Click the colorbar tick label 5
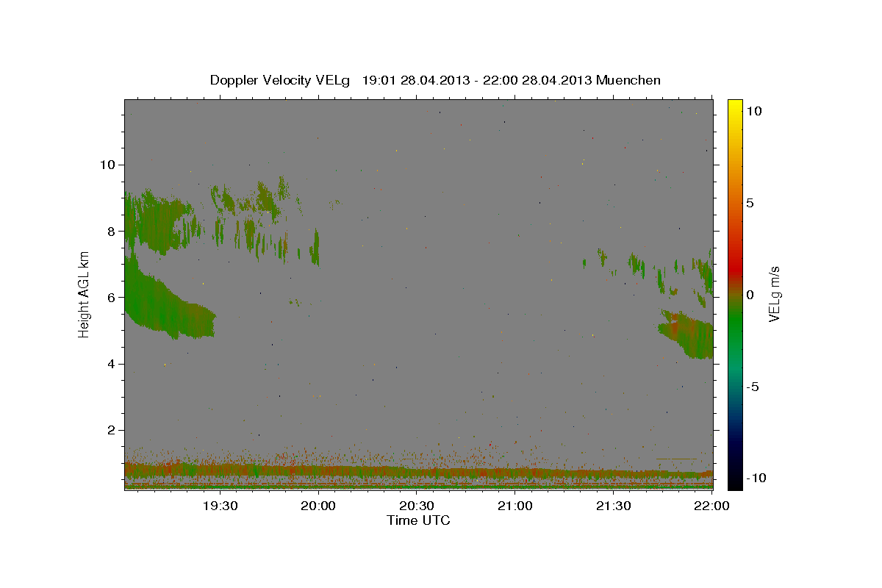Image resolution: width=882 pixels, height=588 pixels. click(x=750, y=203)
